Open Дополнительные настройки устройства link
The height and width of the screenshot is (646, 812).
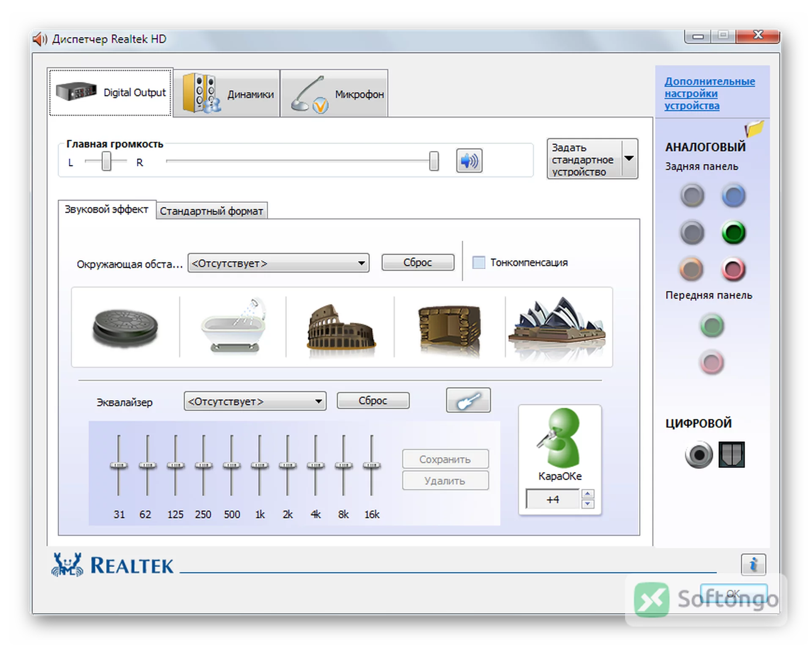(x=709, y=93)
